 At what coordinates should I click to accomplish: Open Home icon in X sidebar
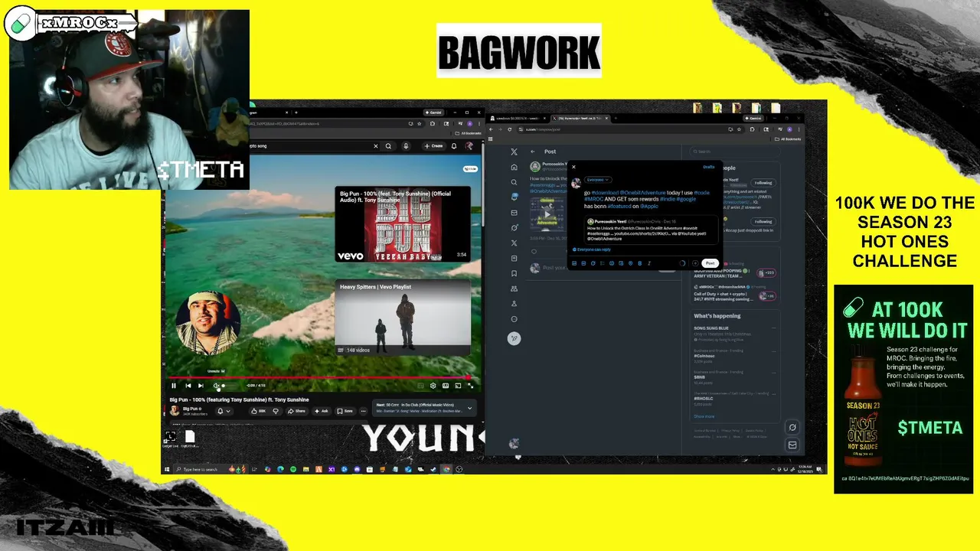tap(514, 167)
